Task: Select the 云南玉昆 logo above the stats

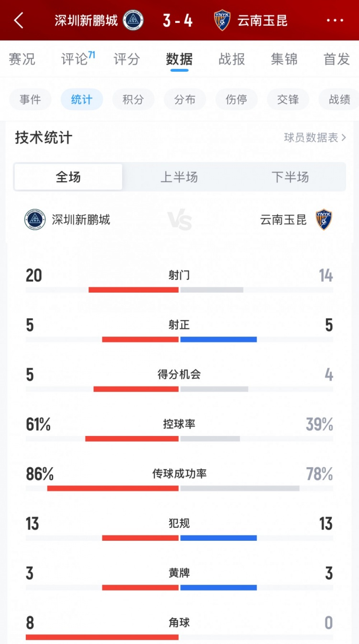Action: pyautogui.click(x=325, y=220)
